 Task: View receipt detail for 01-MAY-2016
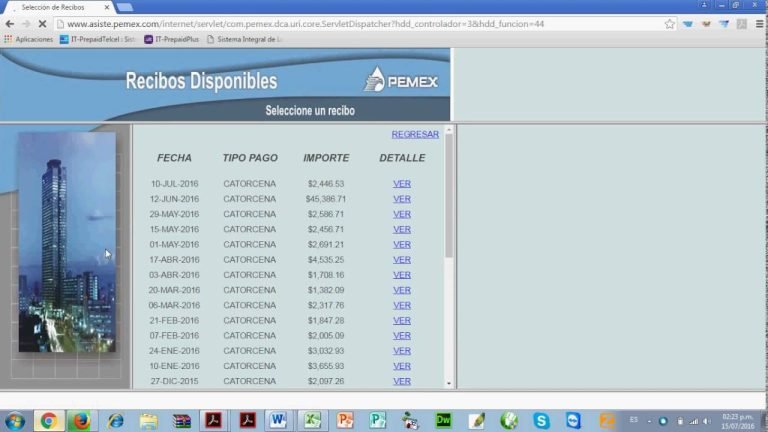click(402, 244)
